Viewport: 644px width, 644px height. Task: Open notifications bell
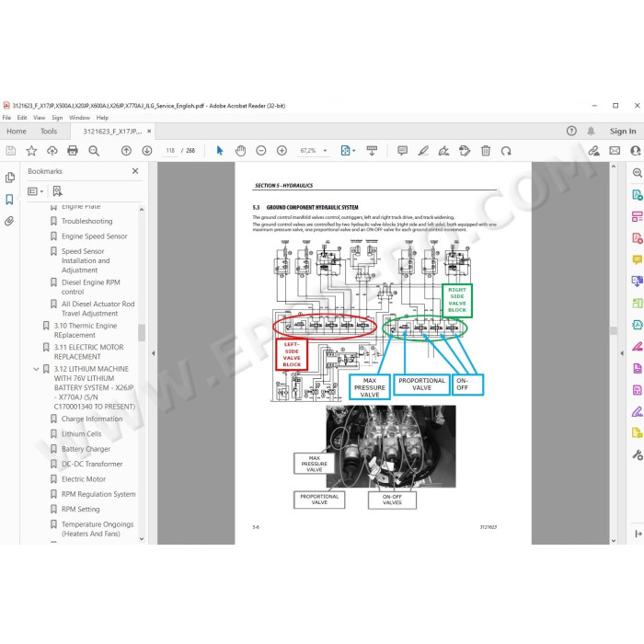591,131
